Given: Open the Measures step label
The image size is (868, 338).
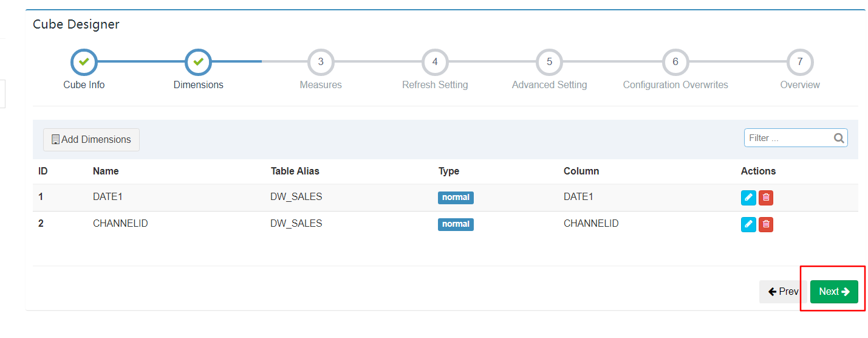Looking at the screenshot, I should click(x=321, y=85).
